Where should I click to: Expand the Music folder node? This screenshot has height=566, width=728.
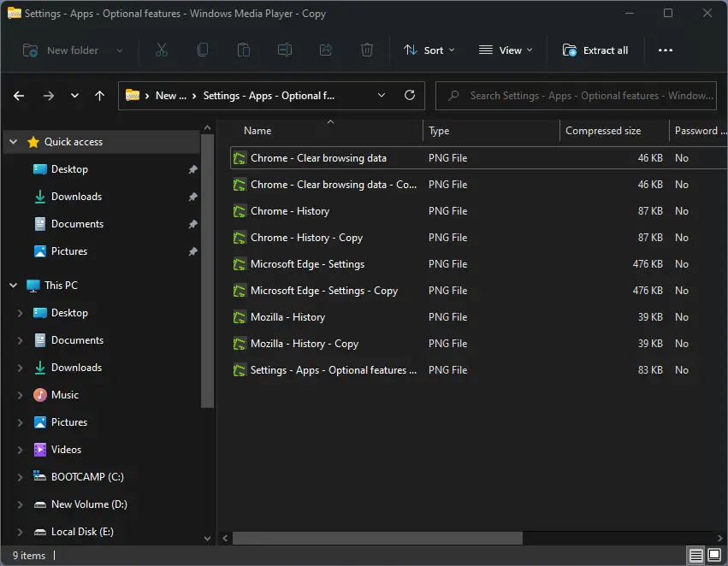click(20, 395)
